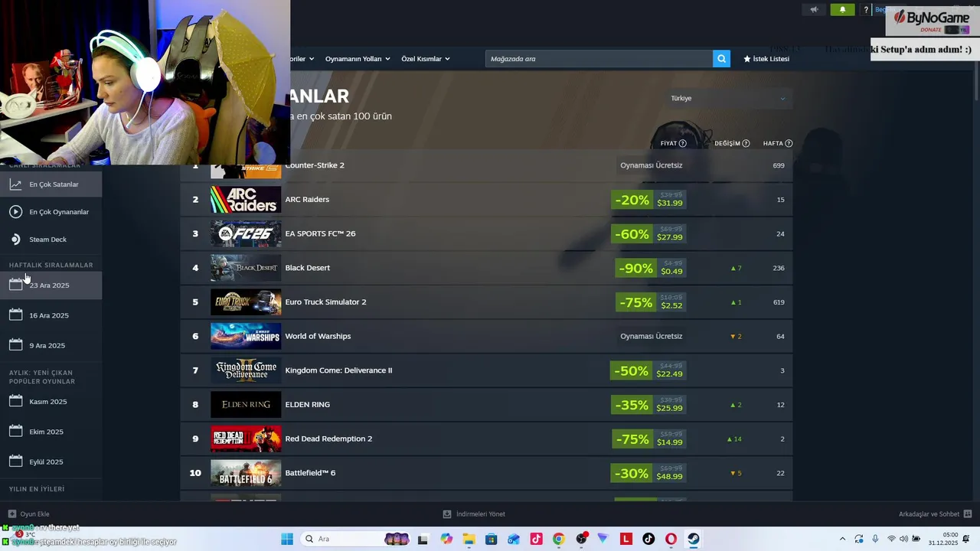The height and width of the screenshot is (551, 980).
Task: Open the 23 Ara 2025 weekly ranking
Action: click(51, 285)
